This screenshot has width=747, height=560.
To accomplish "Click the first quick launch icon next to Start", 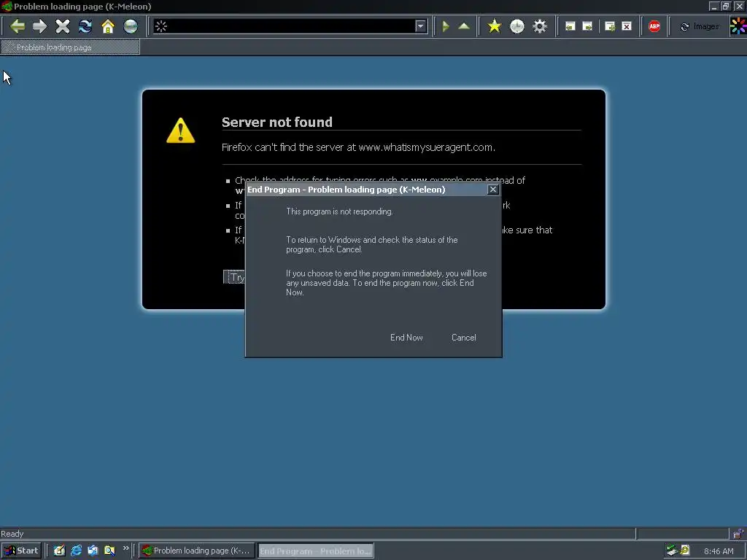I will 59,551.
